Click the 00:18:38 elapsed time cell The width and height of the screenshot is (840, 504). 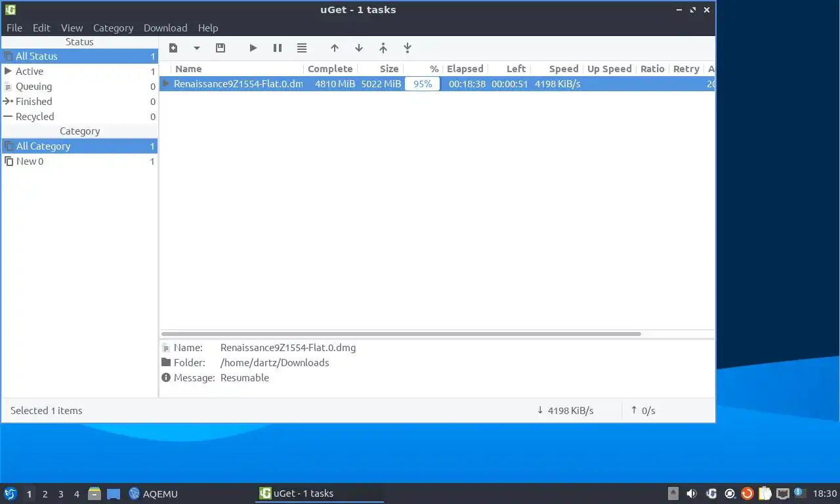click(467, 84)
